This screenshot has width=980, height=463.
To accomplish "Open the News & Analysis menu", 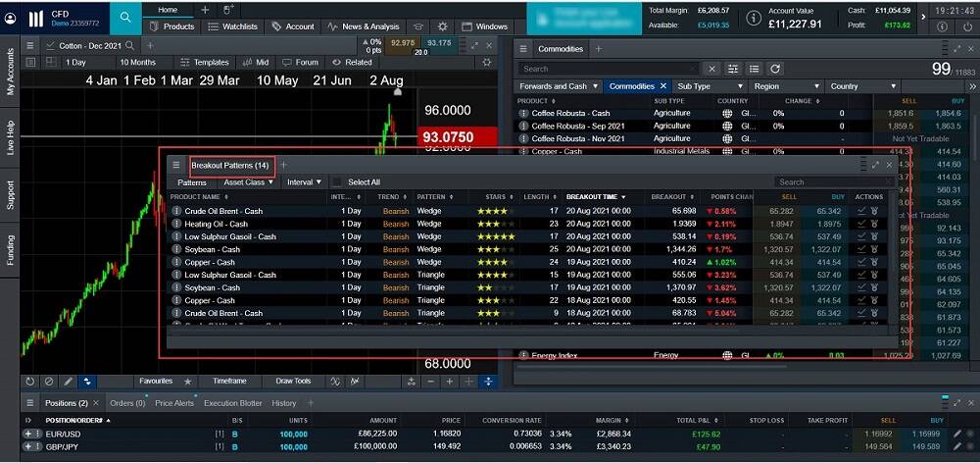I will tap(364, 26).
